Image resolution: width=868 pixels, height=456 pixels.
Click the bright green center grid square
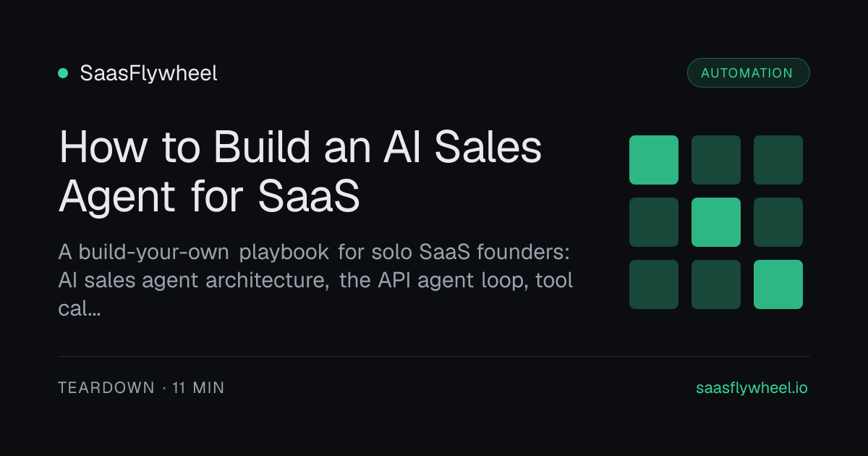click(716, 222)
